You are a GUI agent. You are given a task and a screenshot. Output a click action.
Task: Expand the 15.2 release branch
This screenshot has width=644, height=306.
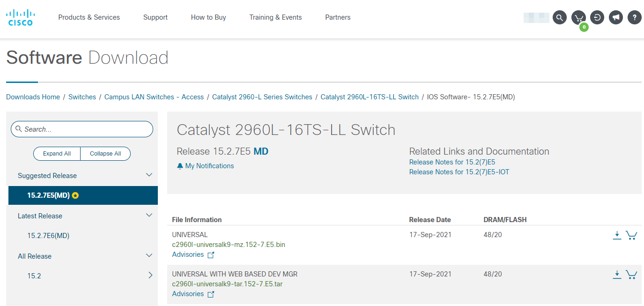(x=150, y=276)
